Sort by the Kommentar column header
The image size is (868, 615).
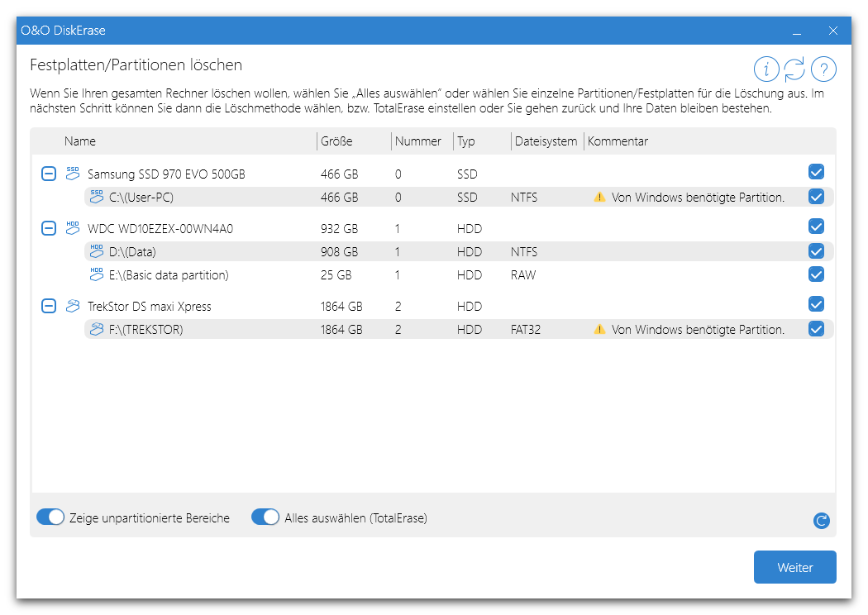618,141
